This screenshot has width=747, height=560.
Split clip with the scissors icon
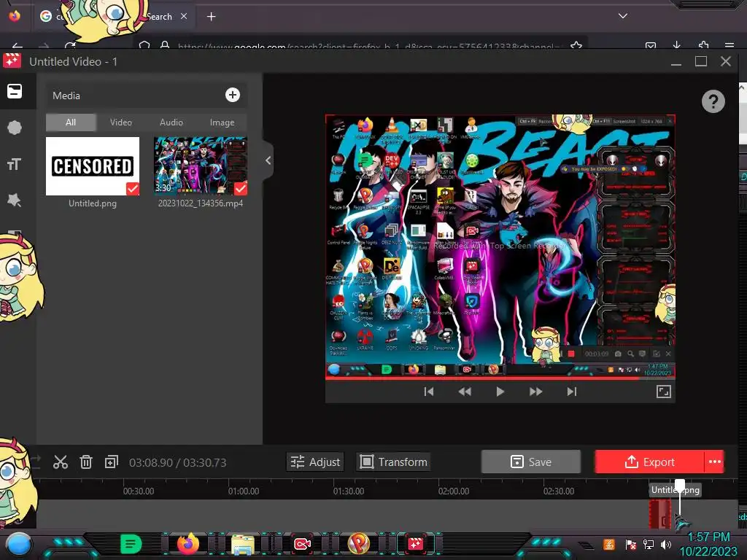61,462
